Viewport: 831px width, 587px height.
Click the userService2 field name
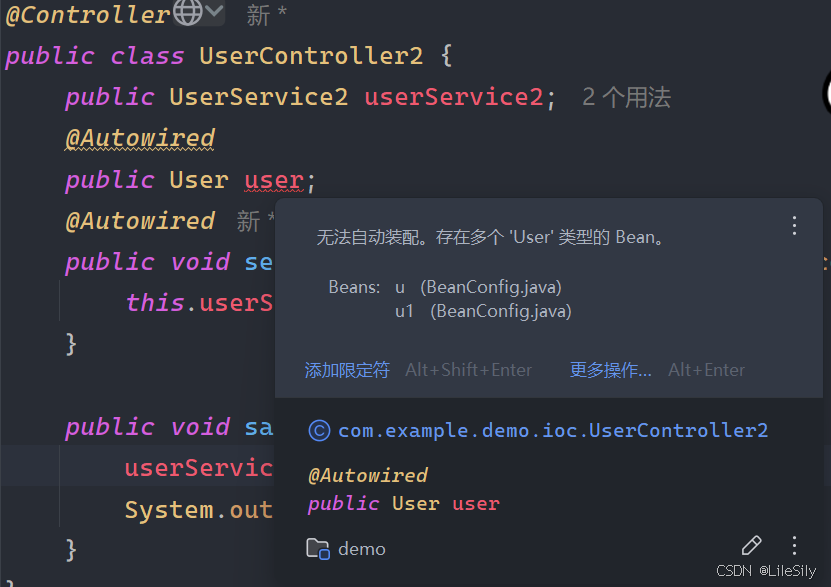click(x=453, y=97)
